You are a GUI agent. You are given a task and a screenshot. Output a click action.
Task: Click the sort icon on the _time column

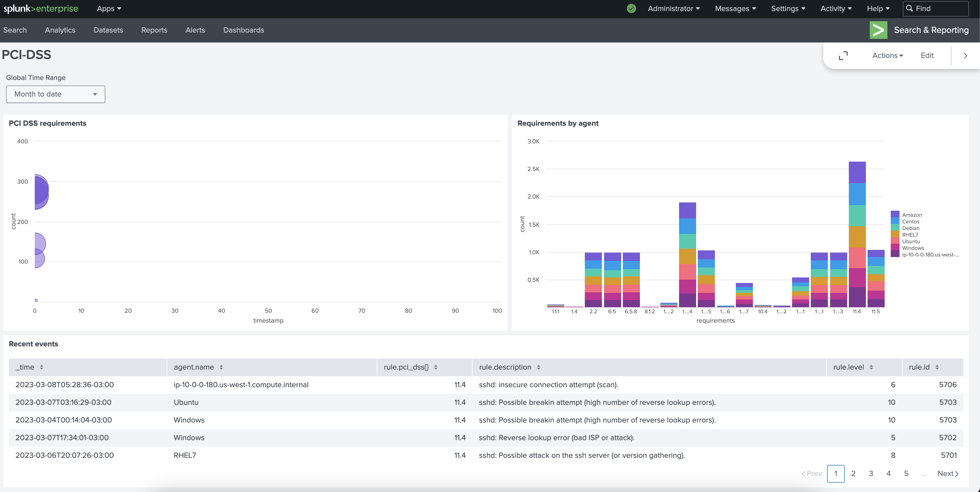[x=42, y=367]
